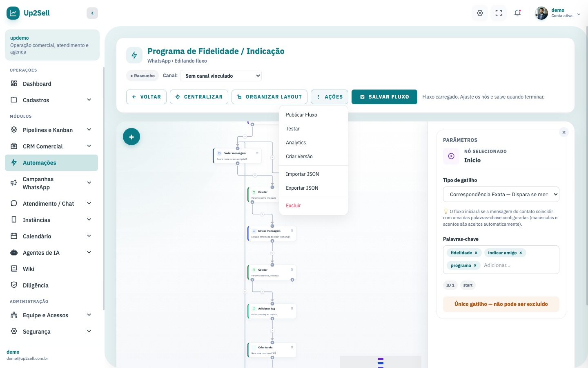Remove the 'indicar amigo' keyword tag
The width and height of the screenshot is (588, 368).
[x=521, y=253]
